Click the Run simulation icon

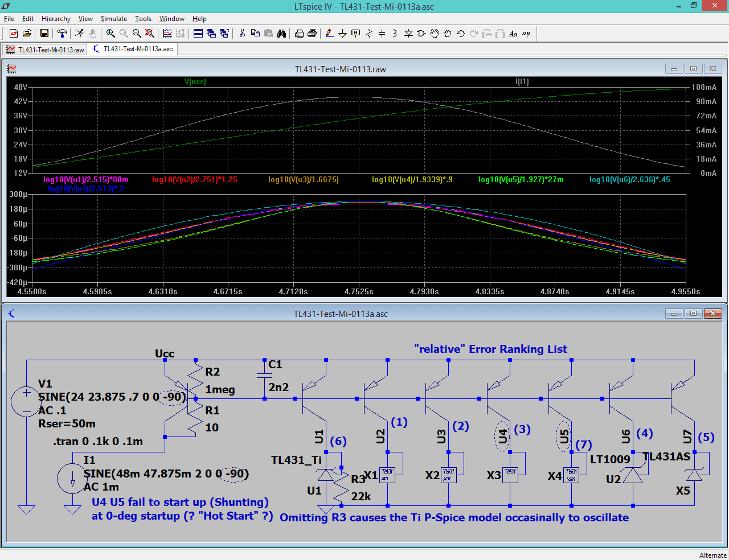(79, 34)
